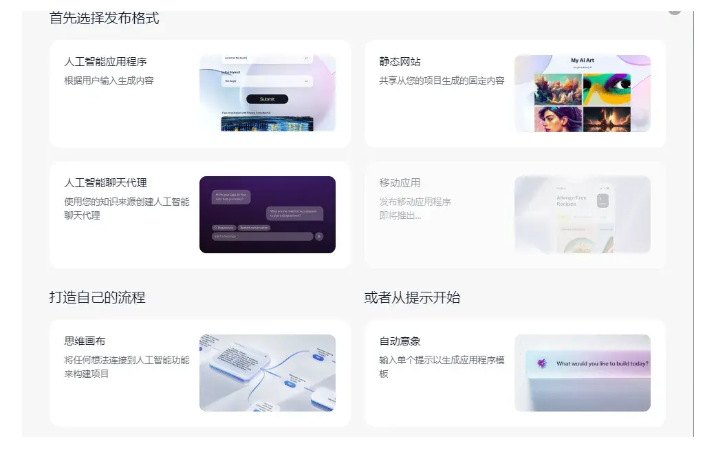The height and width of the screenshot is (457, 726).
Task: Select the 人工智能聊天代理 option title
Action: tap(105, 183)
